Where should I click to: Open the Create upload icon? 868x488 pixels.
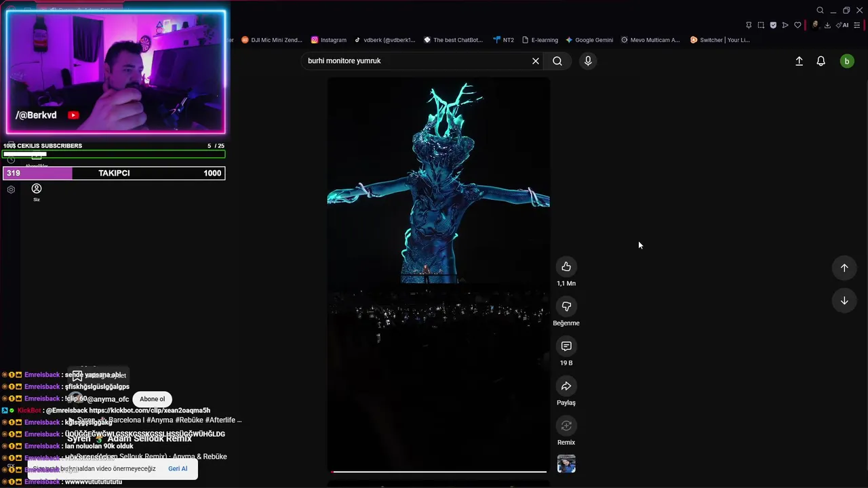coord(799,61)
